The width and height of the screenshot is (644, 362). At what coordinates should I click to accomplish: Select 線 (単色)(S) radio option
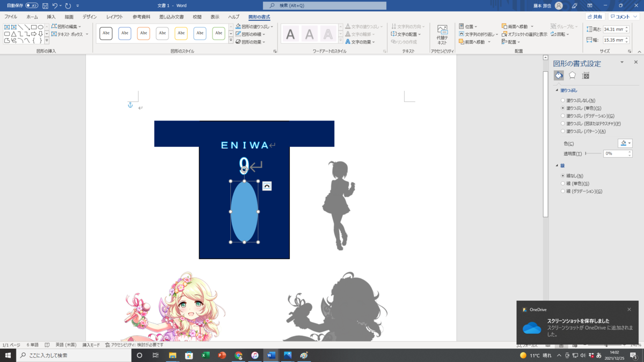tap(563, 183)
